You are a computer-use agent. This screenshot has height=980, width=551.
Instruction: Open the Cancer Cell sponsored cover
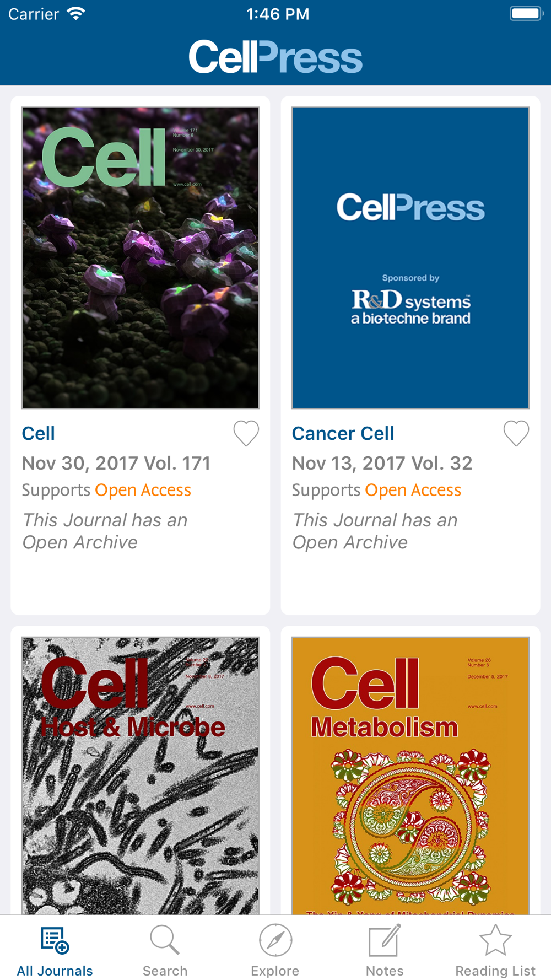click(x=410, y=258)
